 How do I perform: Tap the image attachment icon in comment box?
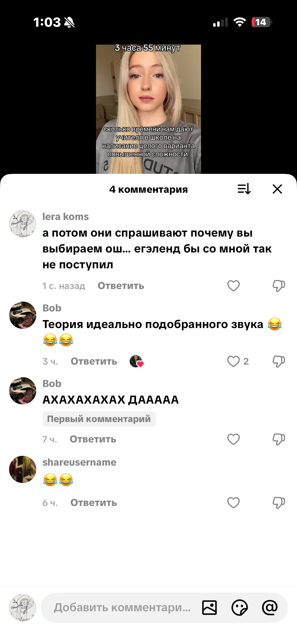209,607
